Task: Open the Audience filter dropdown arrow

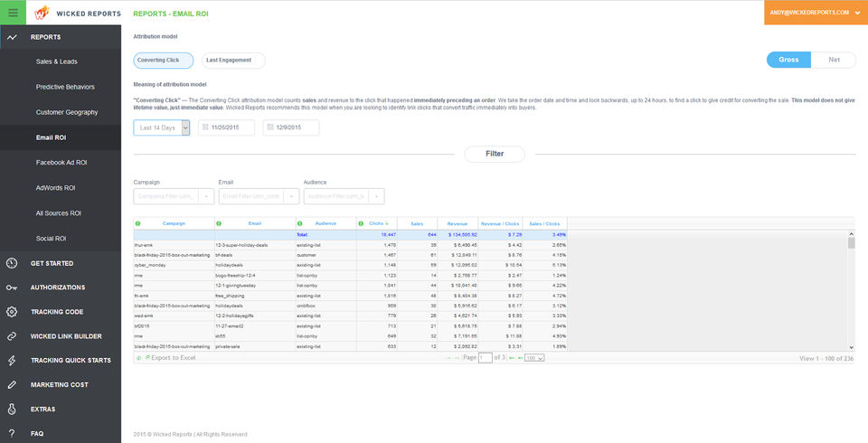Action: 376,196
